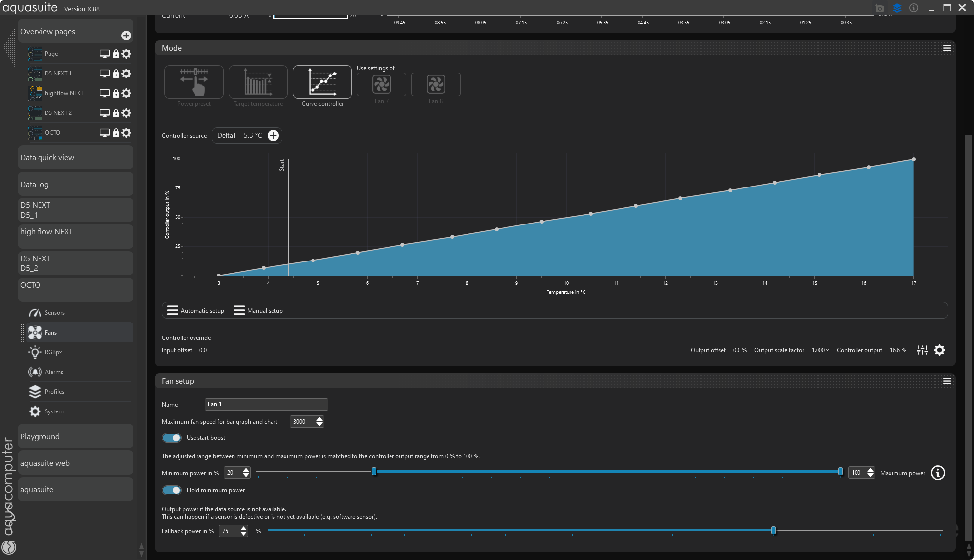Open Sensors section in sidebar
974x560 pixels.
click(80, 313)
